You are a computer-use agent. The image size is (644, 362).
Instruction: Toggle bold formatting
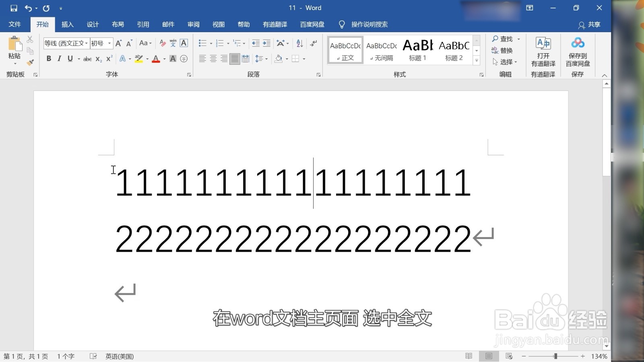pos(49,59)
